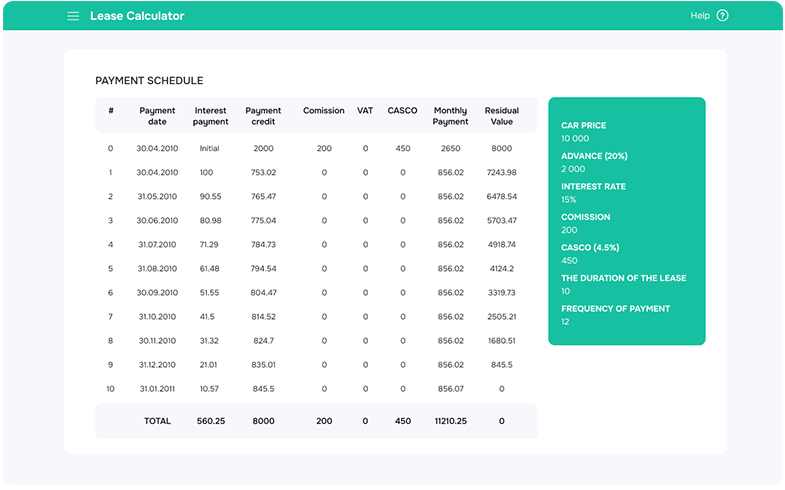Click the Comission column header
The width and height of the screenshot is (785, 490).
tap(324, 111)
